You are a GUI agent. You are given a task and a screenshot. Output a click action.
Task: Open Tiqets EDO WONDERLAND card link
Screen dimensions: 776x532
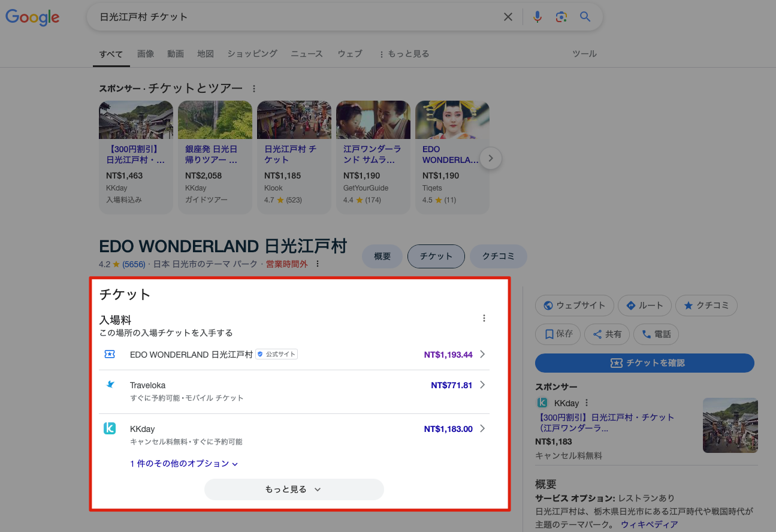(452, 155)
